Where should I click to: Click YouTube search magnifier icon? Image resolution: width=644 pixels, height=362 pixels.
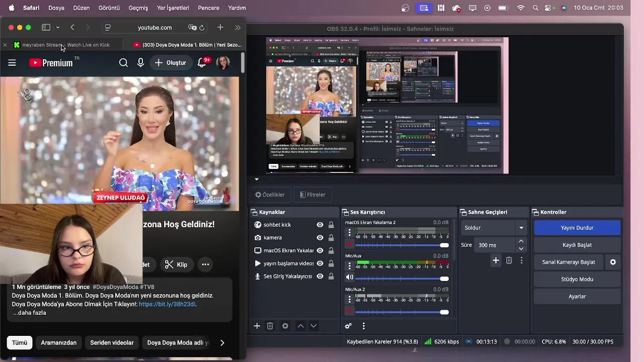point(123,63)
